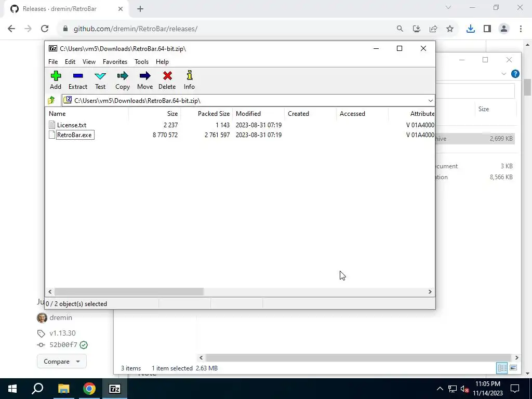This screenshot has width=532, height=399.
Task: Select the RetroBar.exe file name
Action: click(74, 135)
